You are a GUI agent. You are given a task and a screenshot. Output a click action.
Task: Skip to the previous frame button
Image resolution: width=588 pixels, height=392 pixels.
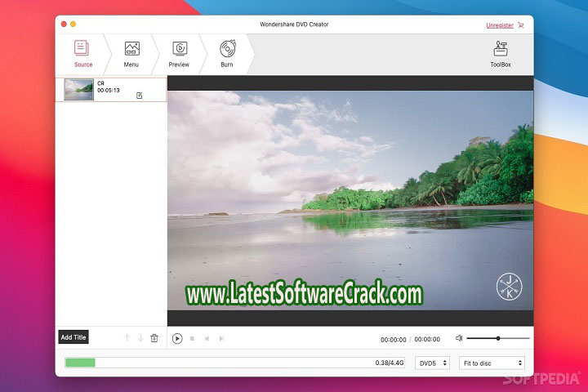[207, 338]
